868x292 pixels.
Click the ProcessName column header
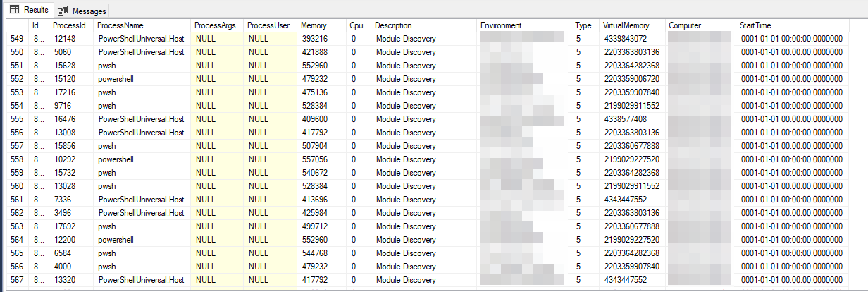(x=116, y=25)
